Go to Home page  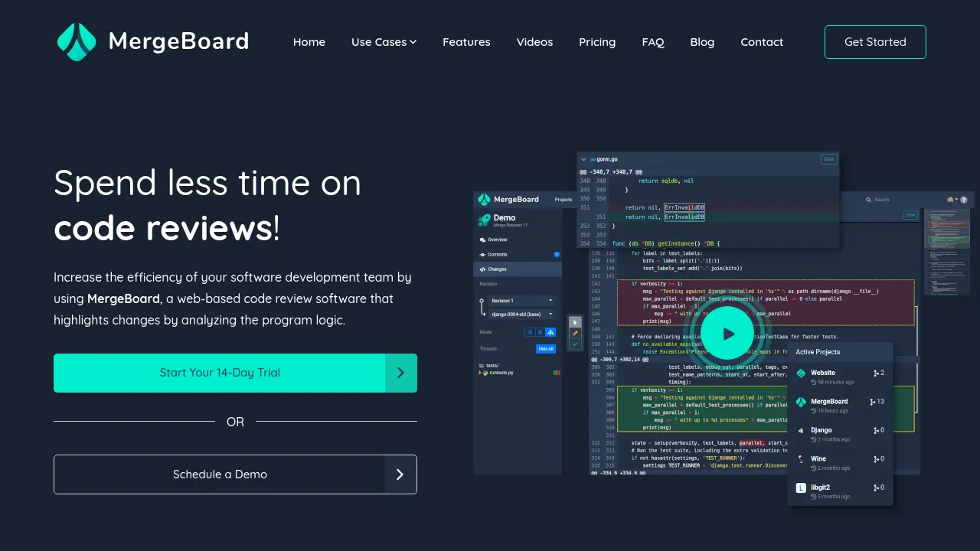pos(309,42)
